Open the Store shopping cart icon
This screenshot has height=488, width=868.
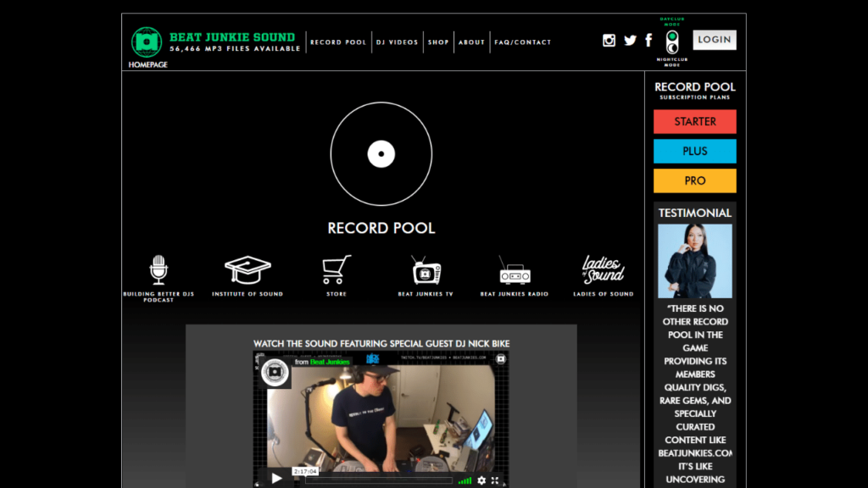coord(337,269)
